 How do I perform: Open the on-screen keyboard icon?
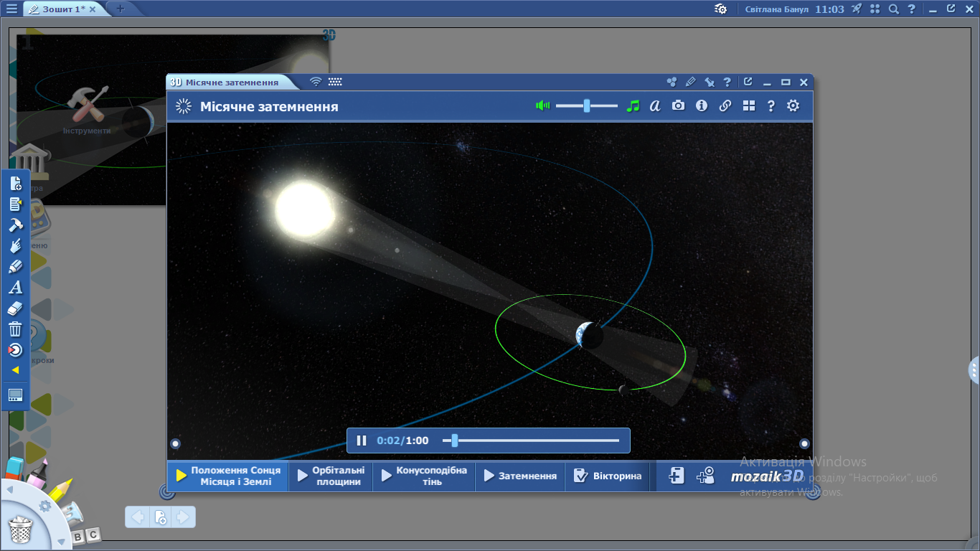pos(335,82)
